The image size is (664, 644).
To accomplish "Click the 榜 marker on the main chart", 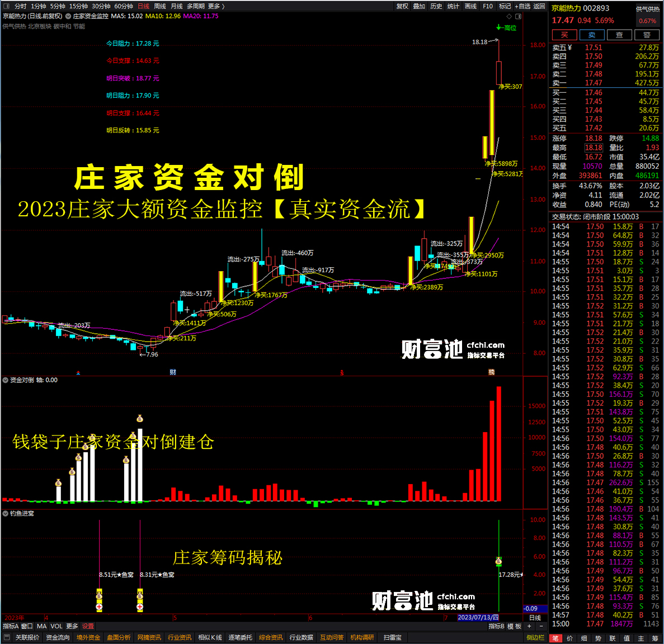I will 491,372.
